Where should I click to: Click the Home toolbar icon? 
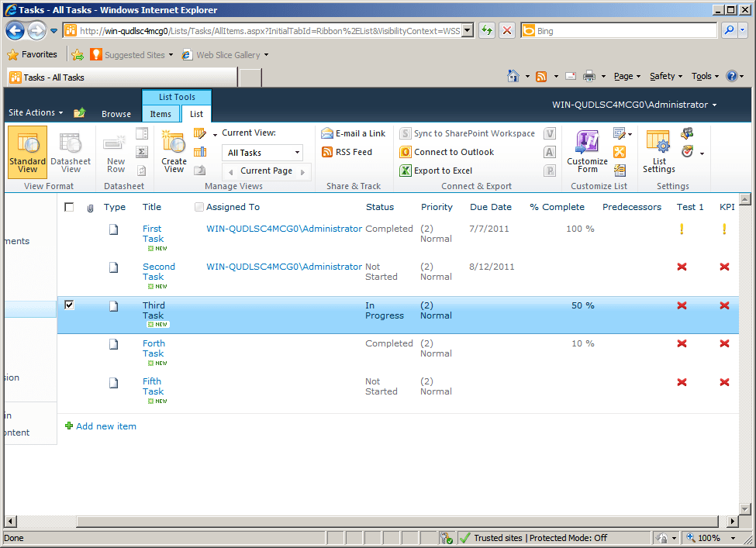[x=513, y=76]
